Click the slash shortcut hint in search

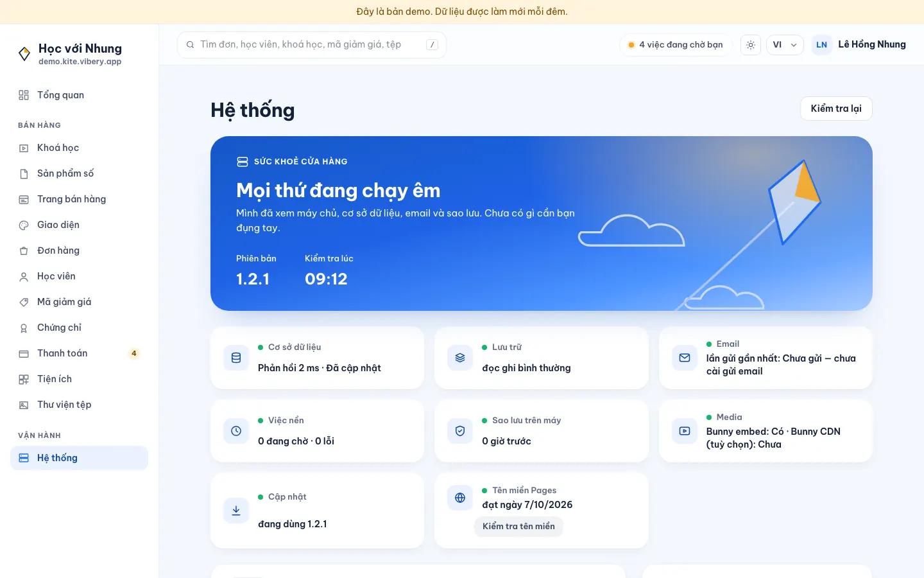click(x=432, y=45)
